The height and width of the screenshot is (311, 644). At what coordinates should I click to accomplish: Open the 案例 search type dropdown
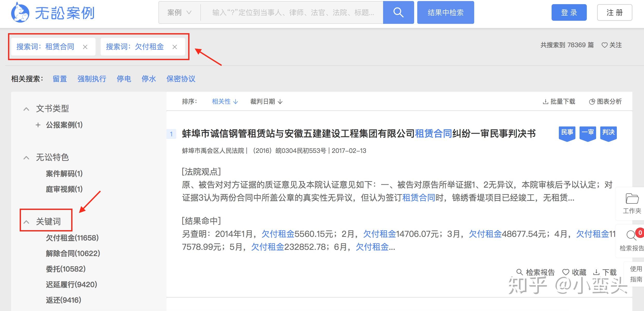click(179, 12)
